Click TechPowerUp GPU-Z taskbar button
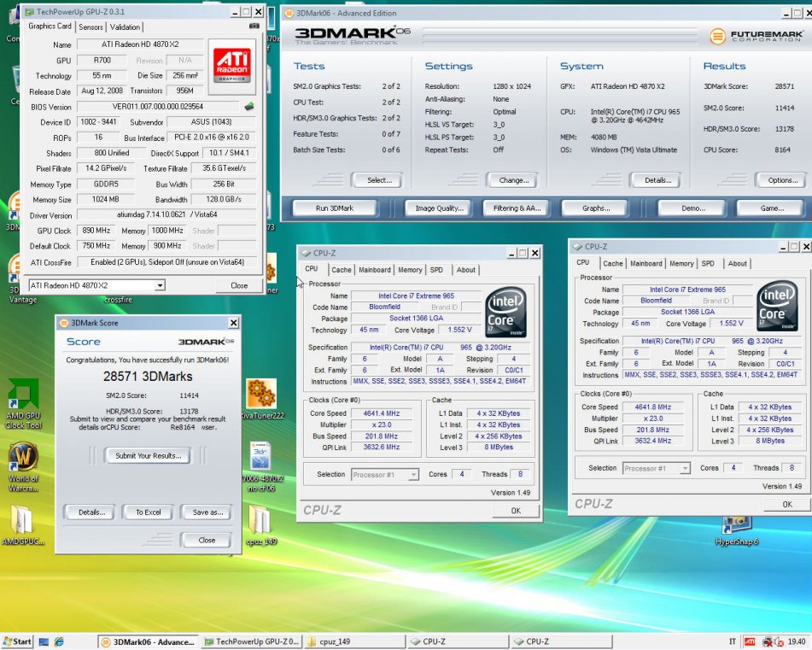Viewport: 812px width, 650px height. click(252, 641)
